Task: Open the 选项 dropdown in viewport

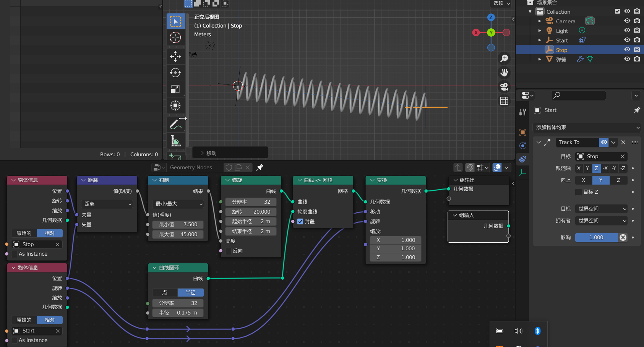Action: tap(501, 3)
